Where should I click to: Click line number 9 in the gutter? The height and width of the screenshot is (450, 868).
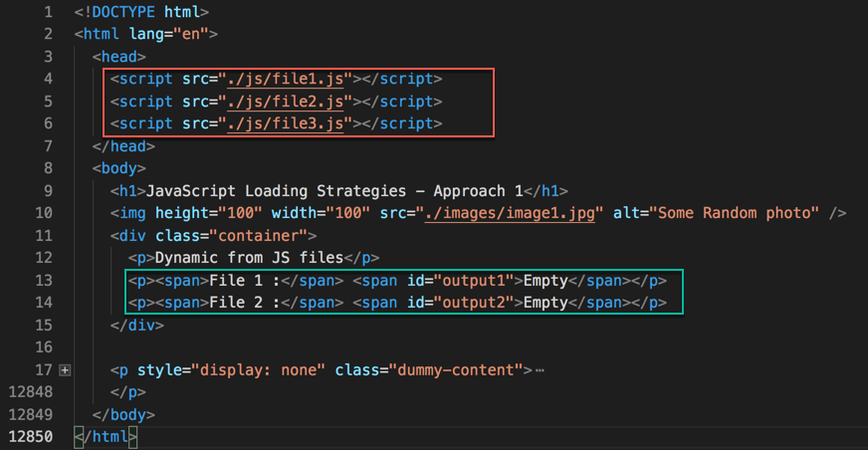[48, 191]
